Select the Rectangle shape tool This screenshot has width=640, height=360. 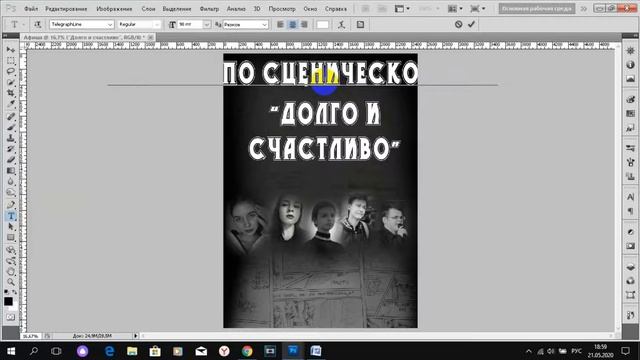pyautogui.click(x=11, y=238)
